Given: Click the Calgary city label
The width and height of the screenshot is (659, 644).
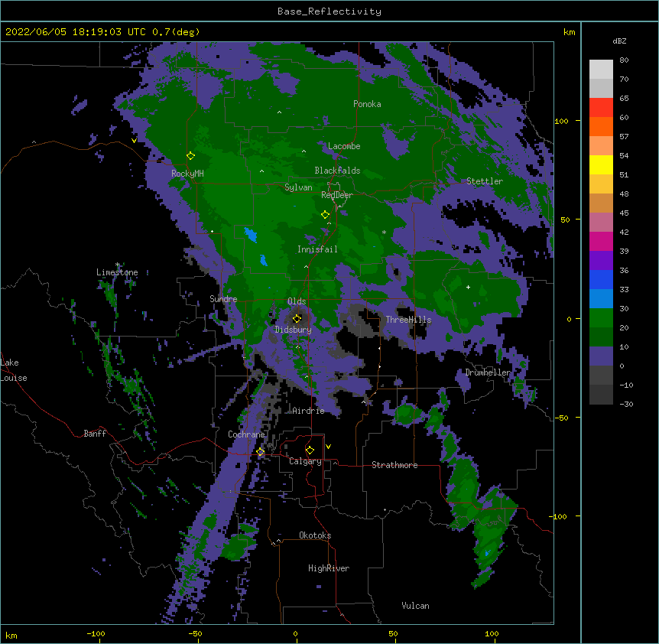Looking at the screenshot, I should (x=305, y=461).
